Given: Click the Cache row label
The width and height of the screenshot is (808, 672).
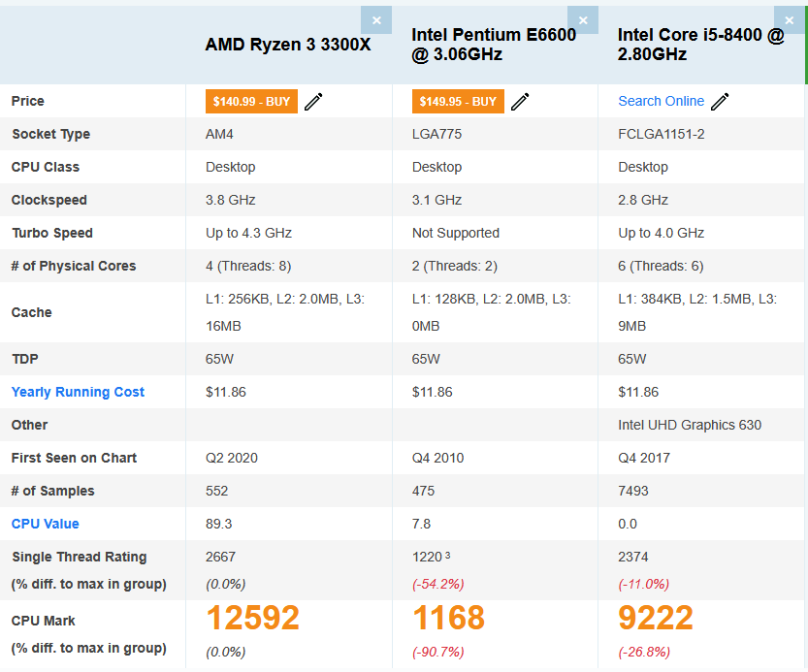Looking at the screenshot, I should [31, 313].
